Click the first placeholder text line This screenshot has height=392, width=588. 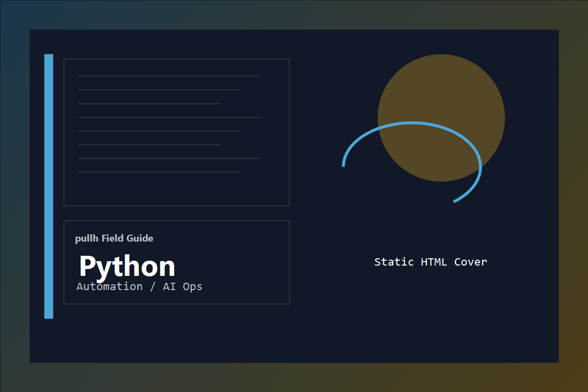click(x=169, y=75)
